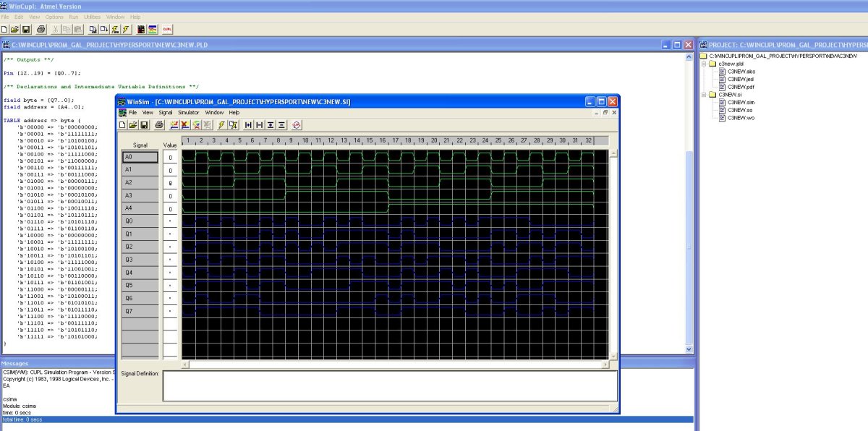
Task: Click Add Signal icon in WinSim toolbar
Action: coord(174,125)
